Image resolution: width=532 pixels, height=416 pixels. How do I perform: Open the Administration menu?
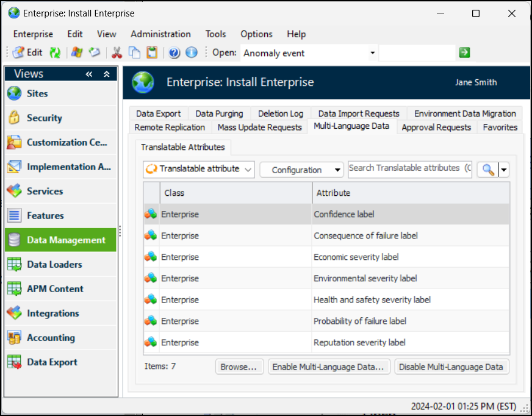(x=160, y=34)
